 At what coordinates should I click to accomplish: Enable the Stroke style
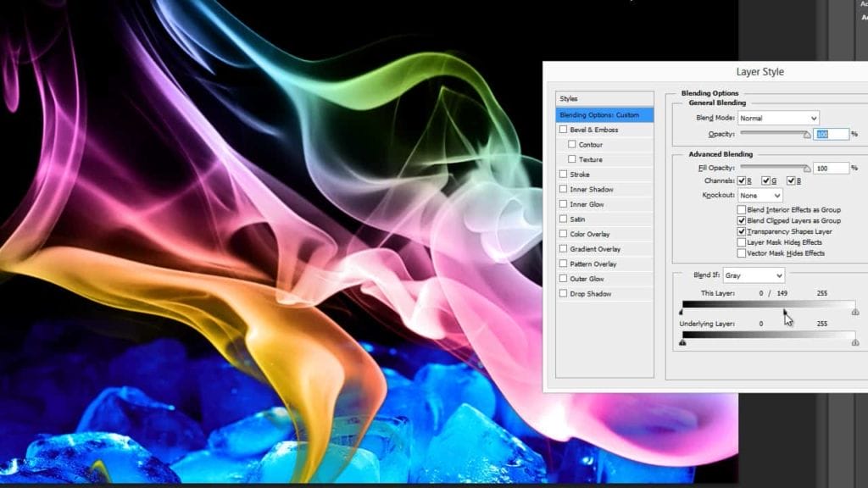pyautogui.click(x=563, y=174)
